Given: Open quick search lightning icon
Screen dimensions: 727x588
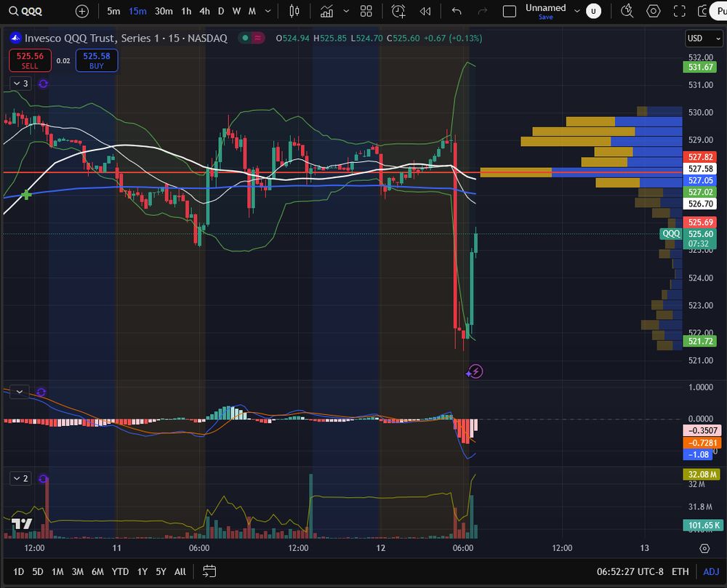Looking at the screenshot, I should coord(627,11).
